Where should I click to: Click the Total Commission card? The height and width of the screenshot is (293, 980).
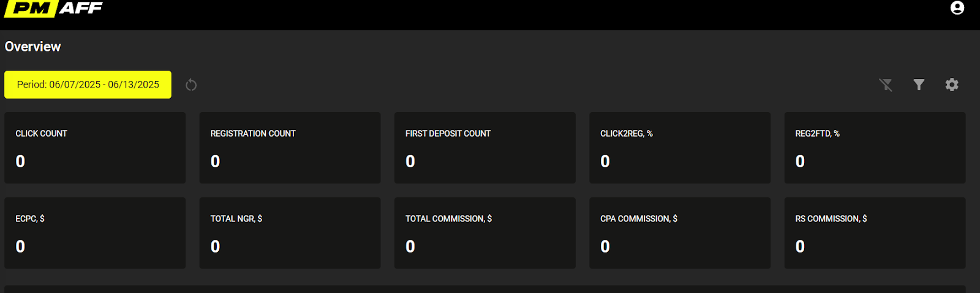click(484, 232)
